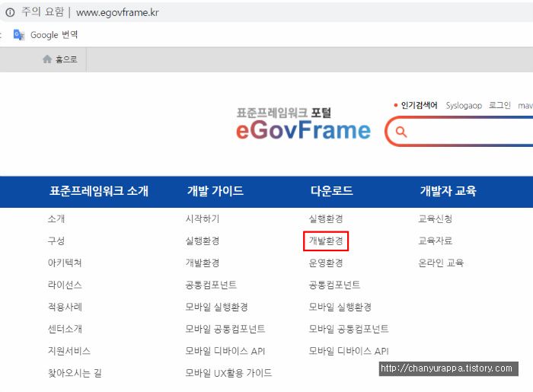Select 공통컴포넌트 under 개발 가이드
Viewport: 533px width, 392px height.
coord(211,285)
